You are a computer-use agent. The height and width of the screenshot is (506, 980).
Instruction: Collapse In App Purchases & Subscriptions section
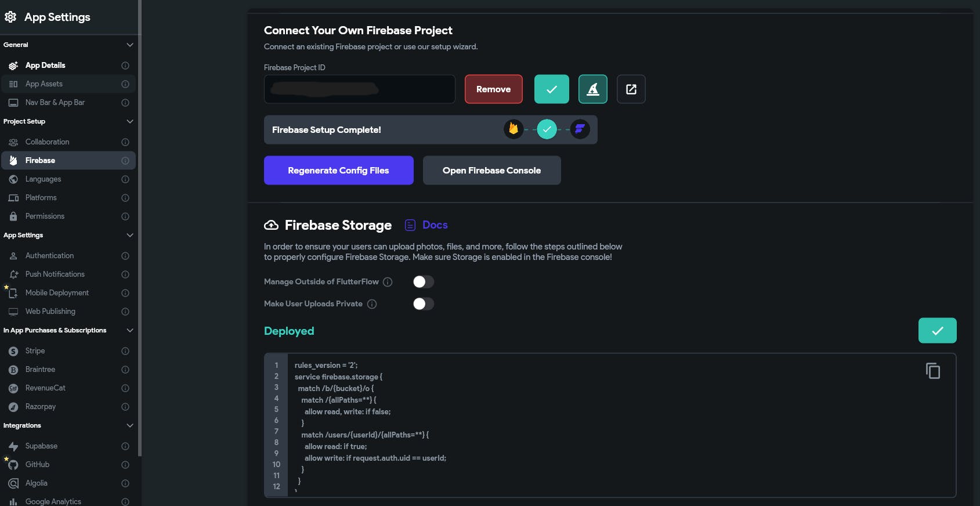coord(130,330)
